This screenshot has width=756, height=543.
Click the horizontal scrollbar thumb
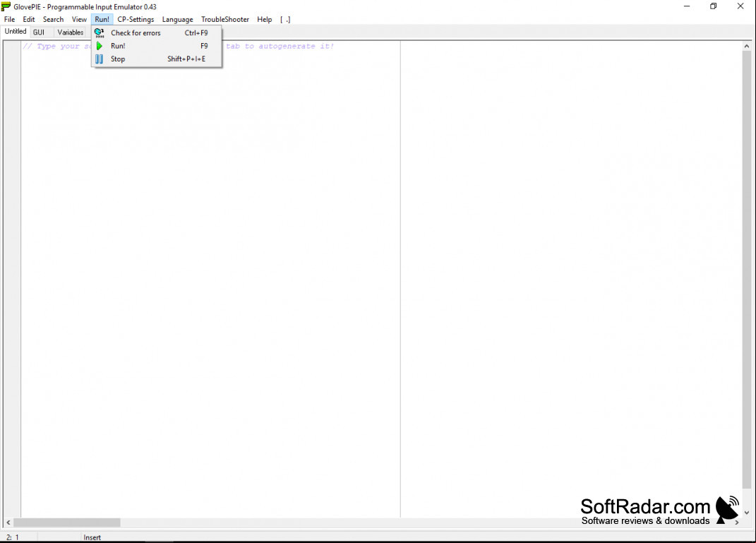point(66,523)
